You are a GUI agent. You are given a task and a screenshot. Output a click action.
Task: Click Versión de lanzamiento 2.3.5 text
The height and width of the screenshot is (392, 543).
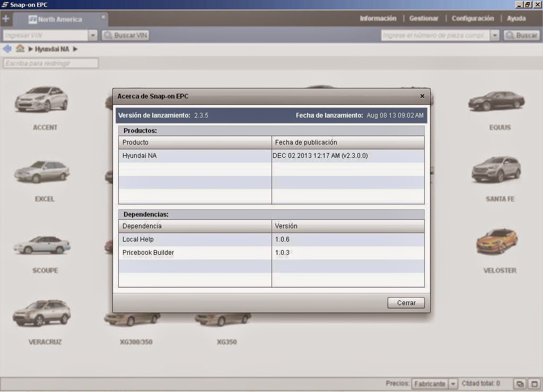point(163,115)
